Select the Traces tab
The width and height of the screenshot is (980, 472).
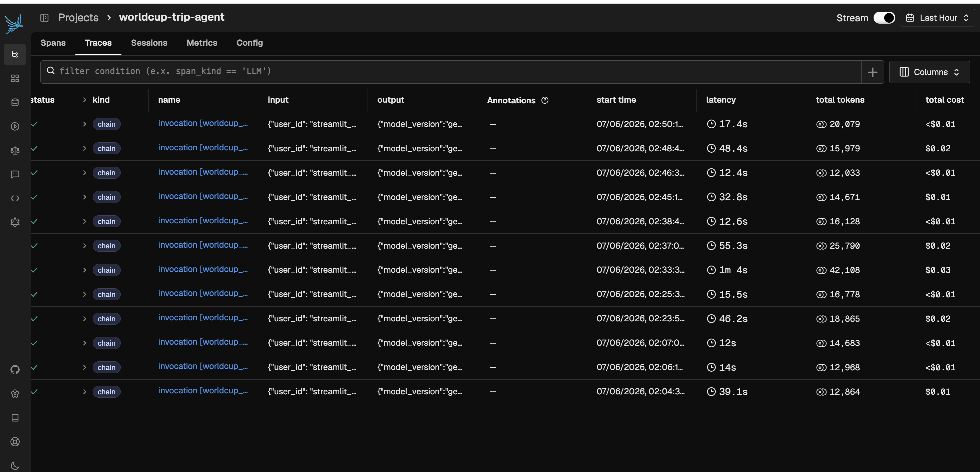pos(98,43)
